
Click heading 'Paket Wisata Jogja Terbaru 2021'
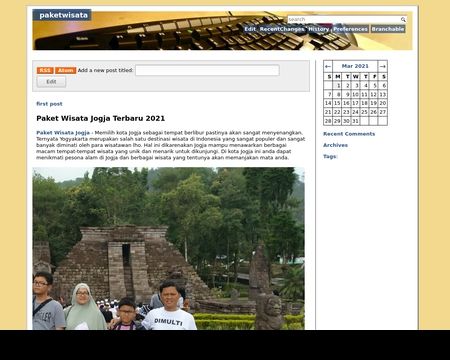(x=101, y=118)
